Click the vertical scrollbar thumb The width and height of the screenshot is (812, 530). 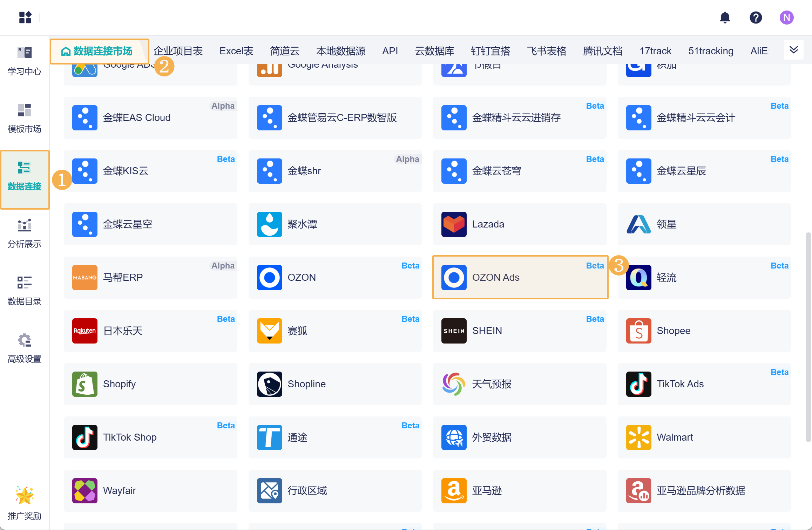pyautogui.click(x=808, y=337)
